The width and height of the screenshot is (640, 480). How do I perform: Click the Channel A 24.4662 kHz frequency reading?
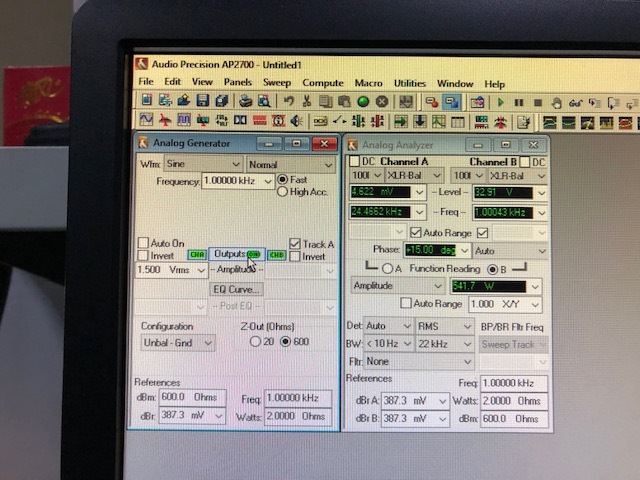point(380,211)
